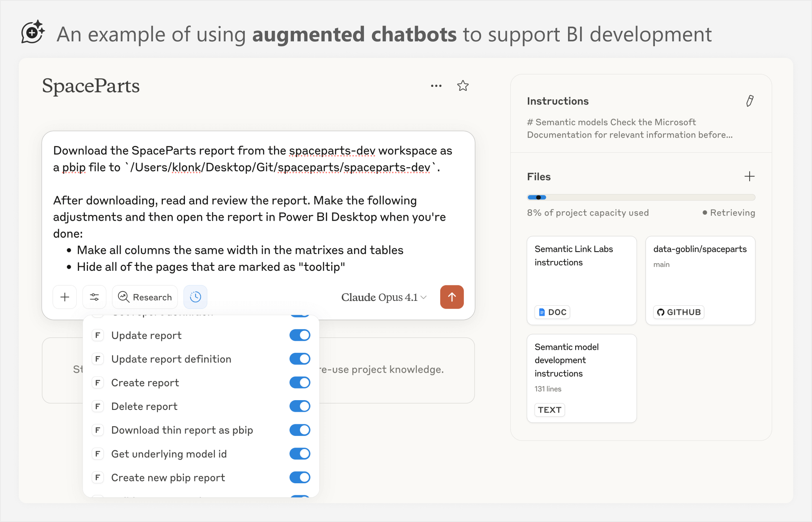Select the Update report definition menu entry

pyautogui.click(x=201, y=359)
